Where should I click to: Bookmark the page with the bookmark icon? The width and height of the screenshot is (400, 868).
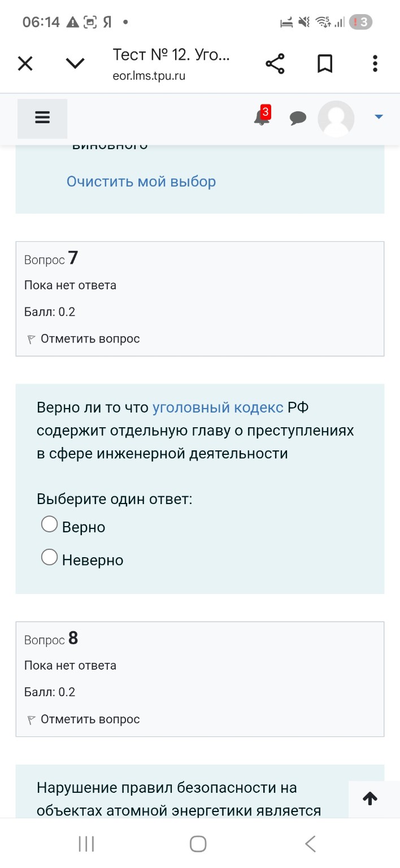click(325, 63)
